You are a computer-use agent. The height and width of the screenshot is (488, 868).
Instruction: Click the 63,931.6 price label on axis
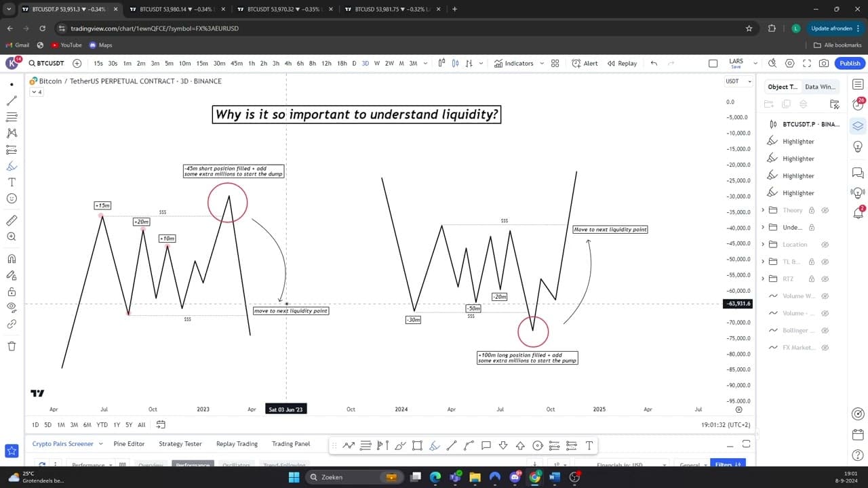tap(738, 304)
